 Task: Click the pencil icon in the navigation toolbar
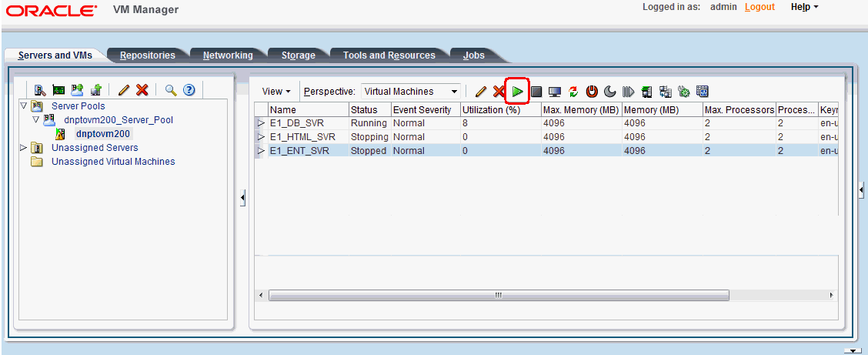pos(124,90)
